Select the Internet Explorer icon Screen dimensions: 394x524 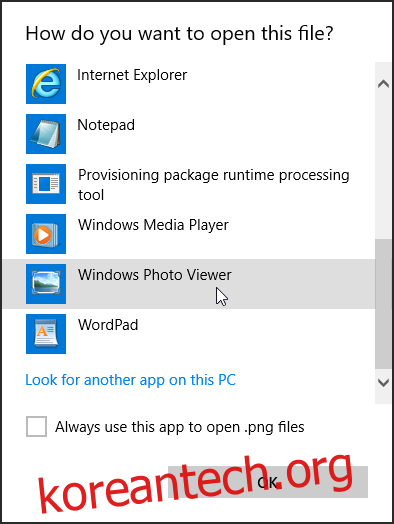coord(46,84)
